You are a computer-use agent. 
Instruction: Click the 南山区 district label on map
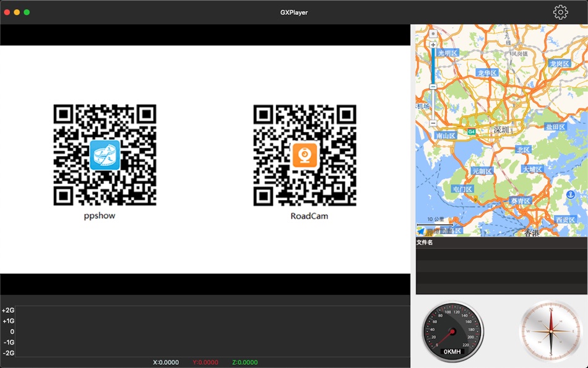coord(446,136)
